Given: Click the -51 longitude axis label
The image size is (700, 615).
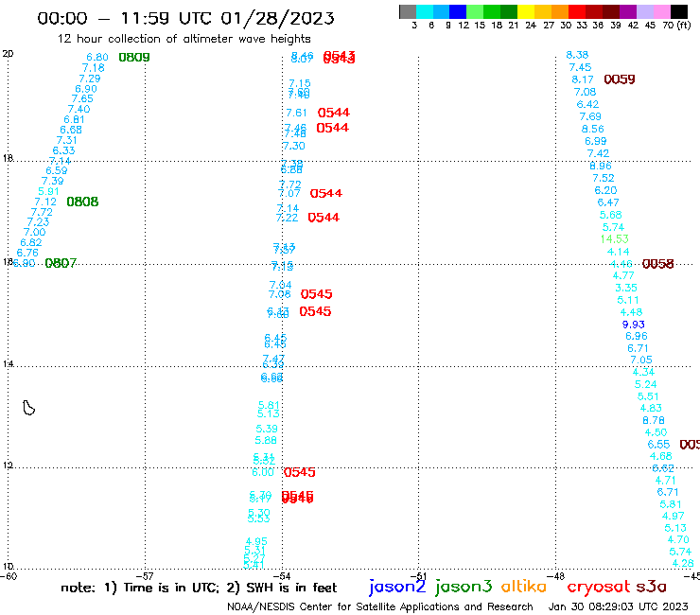Looking at the screenshot, I should point(419,576).
